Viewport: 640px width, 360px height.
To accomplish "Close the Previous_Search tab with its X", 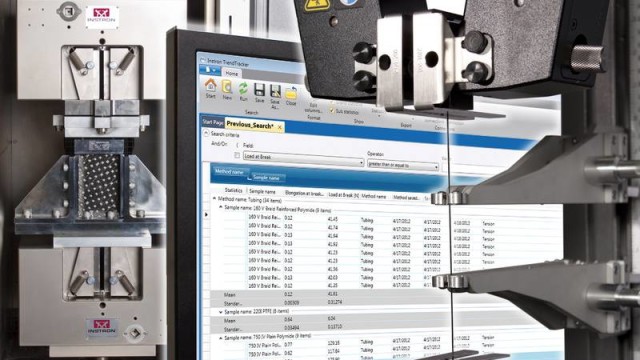I will coord(280,128).
